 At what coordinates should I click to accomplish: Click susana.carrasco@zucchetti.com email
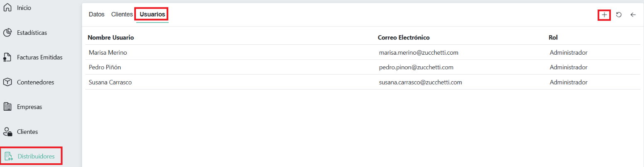(x=420, y=82)
